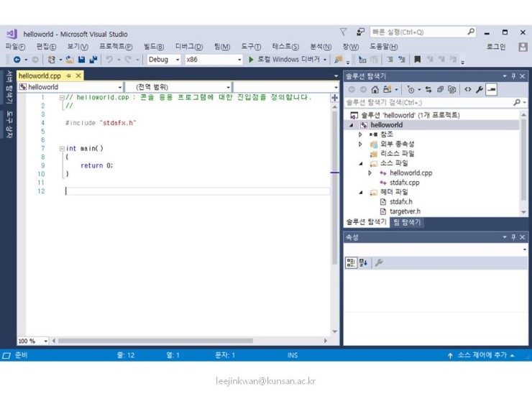Image resolution: width=532 pixels, height=399 pixels.
Task: Click the Save All icon
Action: [x=93, y=60]
